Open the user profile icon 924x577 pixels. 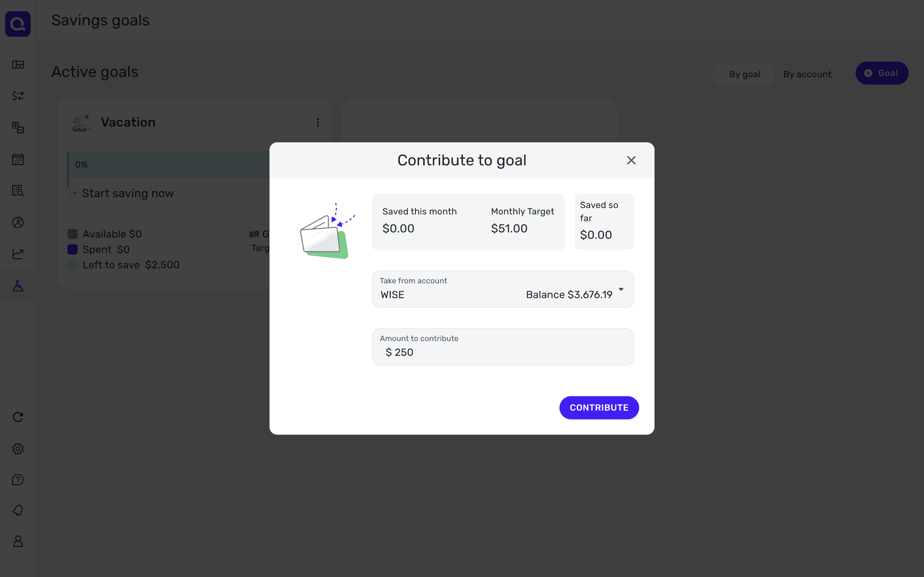coord(18,541)
